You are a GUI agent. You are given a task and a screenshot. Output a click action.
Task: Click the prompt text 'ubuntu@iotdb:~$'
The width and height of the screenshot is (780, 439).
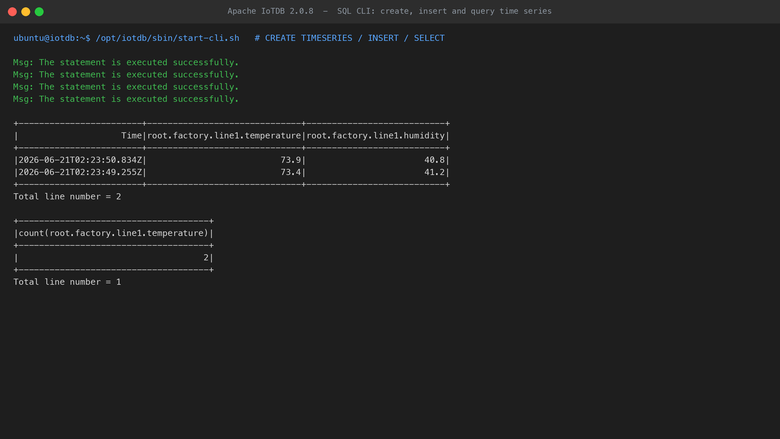[x=52, y=38]
